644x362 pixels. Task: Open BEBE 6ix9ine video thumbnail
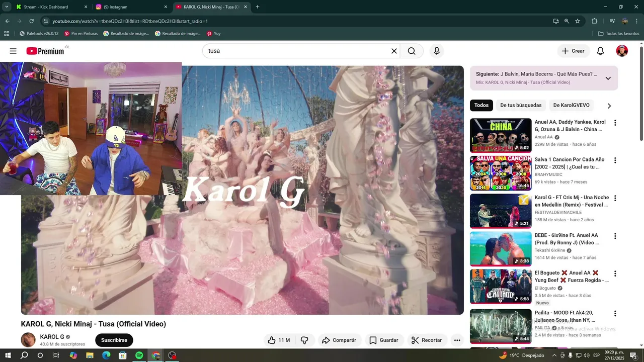click(501, 248)
